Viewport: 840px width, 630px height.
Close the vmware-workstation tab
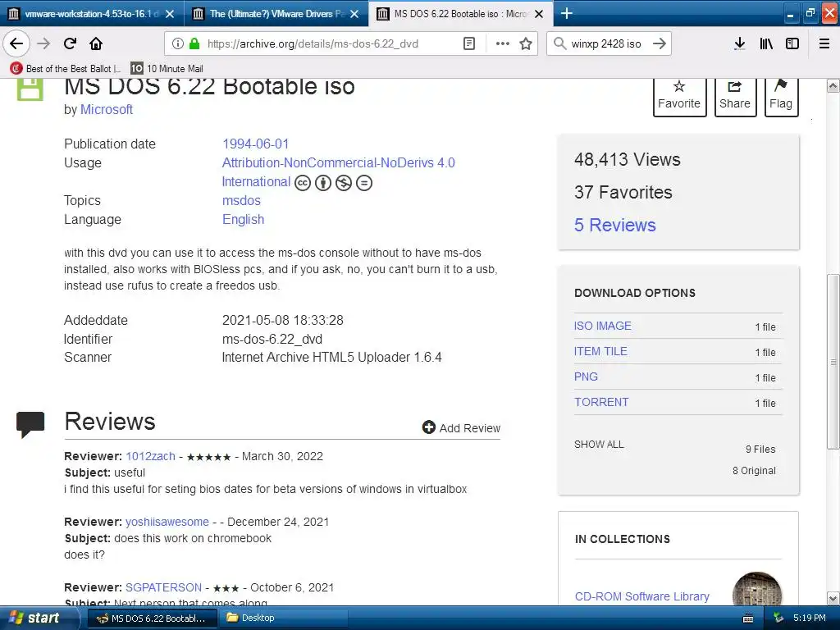[169, 14]
